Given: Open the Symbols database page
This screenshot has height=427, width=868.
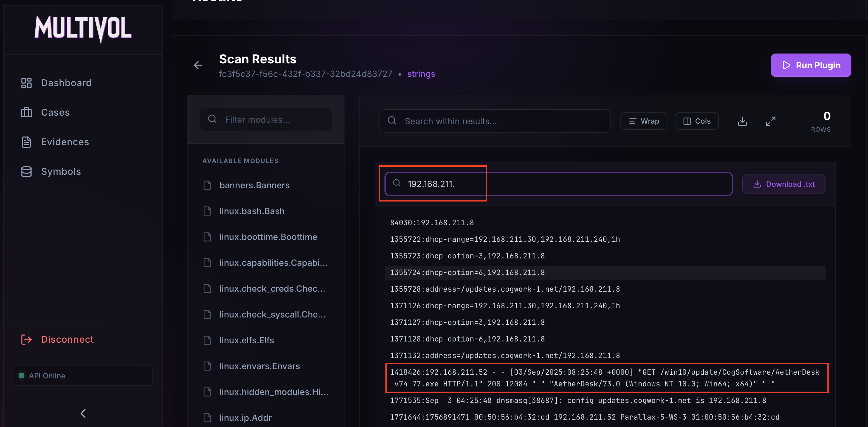Looking at the screenshot, I should (61, 172).
